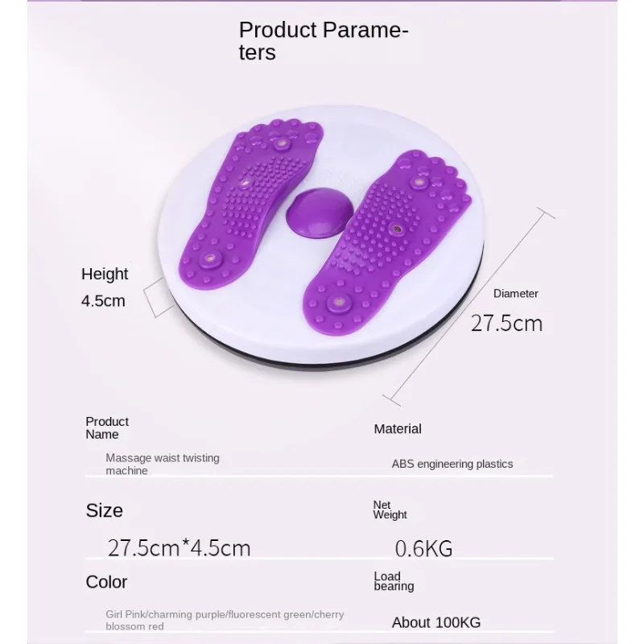Viewport: 644px width, 644px height.
Task: Click the Material label
Action: (x=398, y=429)
